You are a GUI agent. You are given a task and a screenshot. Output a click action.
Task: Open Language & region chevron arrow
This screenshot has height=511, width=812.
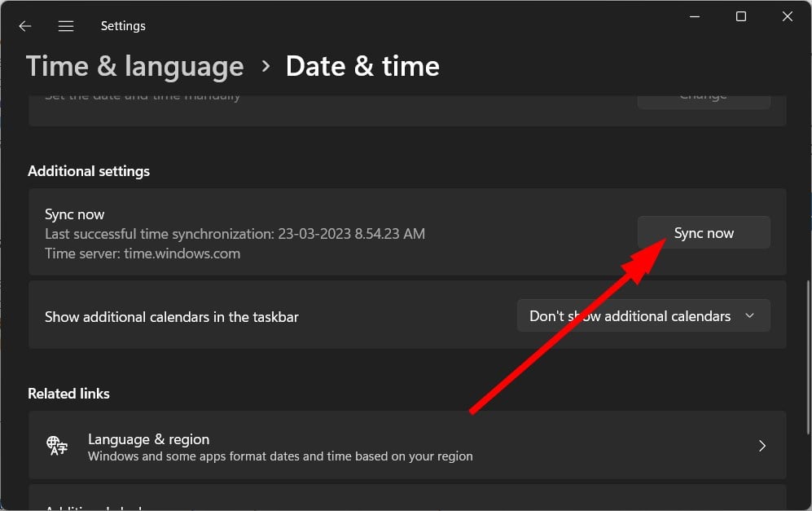click(x=762, y=446)
